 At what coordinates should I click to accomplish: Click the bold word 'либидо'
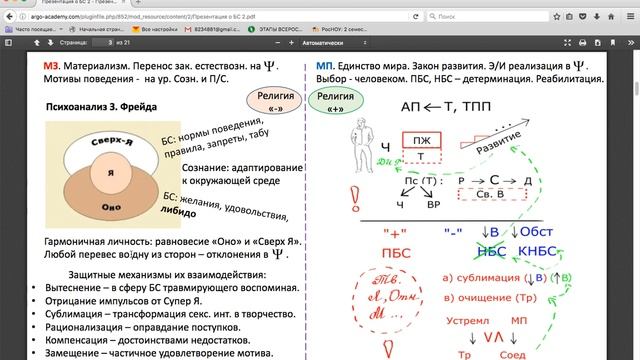178,211
